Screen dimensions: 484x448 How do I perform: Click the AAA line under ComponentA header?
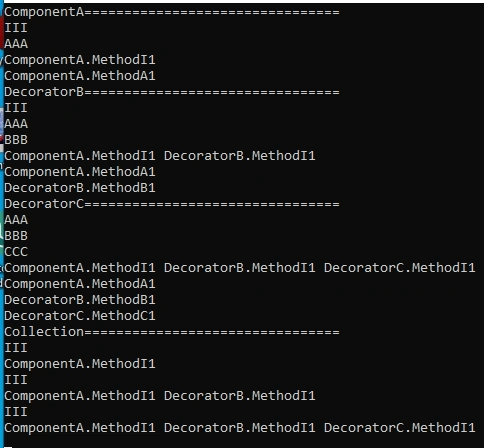16,44
